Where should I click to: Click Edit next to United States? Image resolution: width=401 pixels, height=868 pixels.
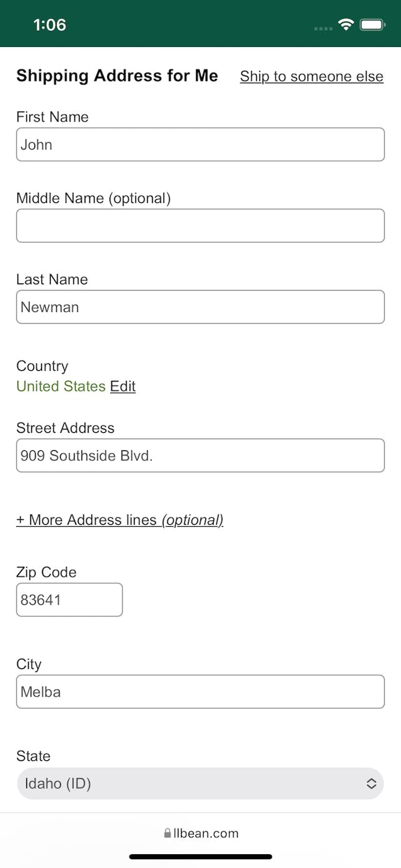(x=123, y=386)
